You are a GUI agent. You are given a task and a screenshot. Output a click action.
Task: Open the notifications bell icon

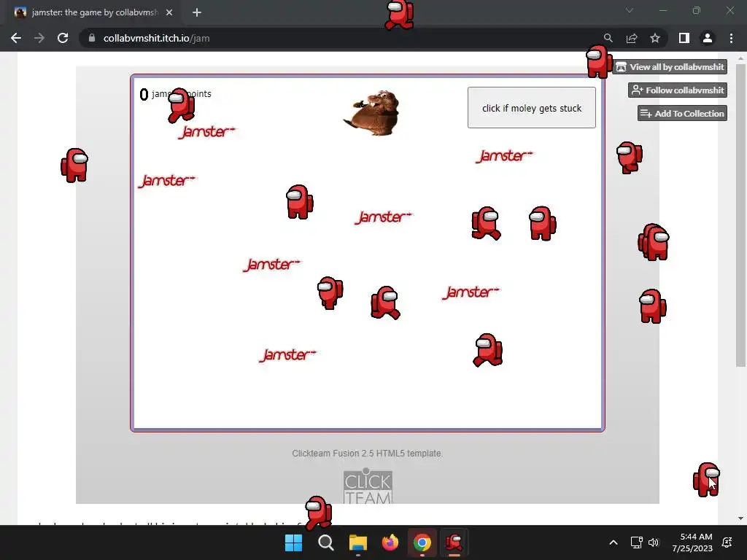click(x=727, y=542)
